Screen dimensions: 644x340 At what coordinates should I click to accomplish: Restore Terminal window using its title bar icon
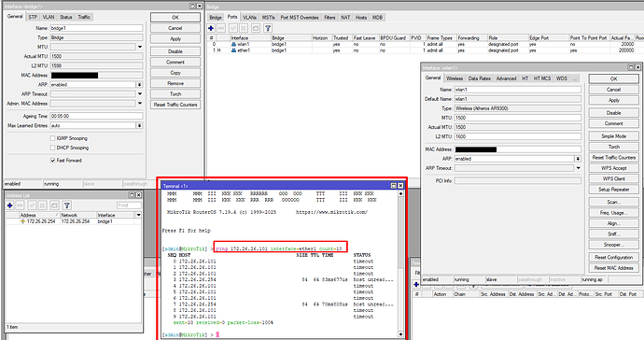click(x=393, y=186)
